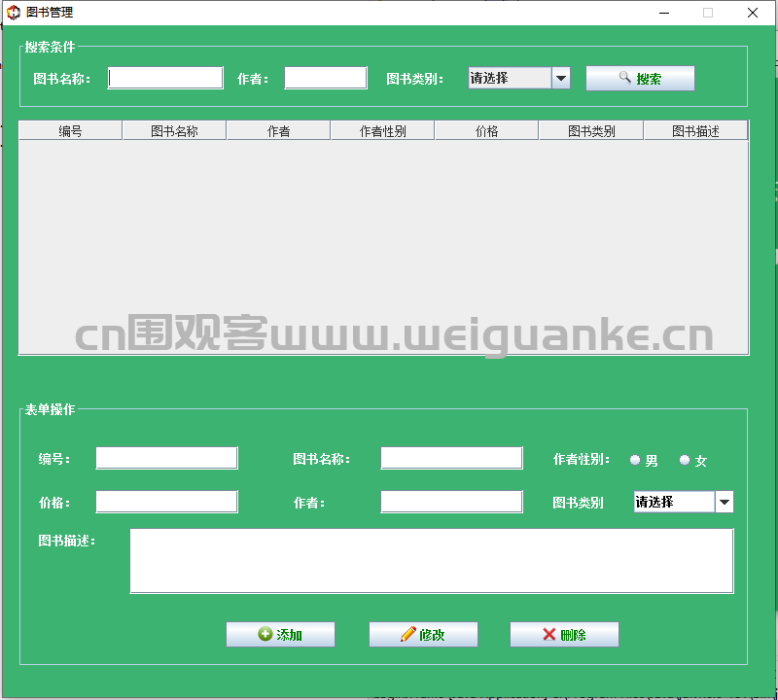Image resolution: width=778 pixels, height=700 pixels.
Task: Click the 编号 input field in the form
Action: pyautogui.click(x=166, y=458)
